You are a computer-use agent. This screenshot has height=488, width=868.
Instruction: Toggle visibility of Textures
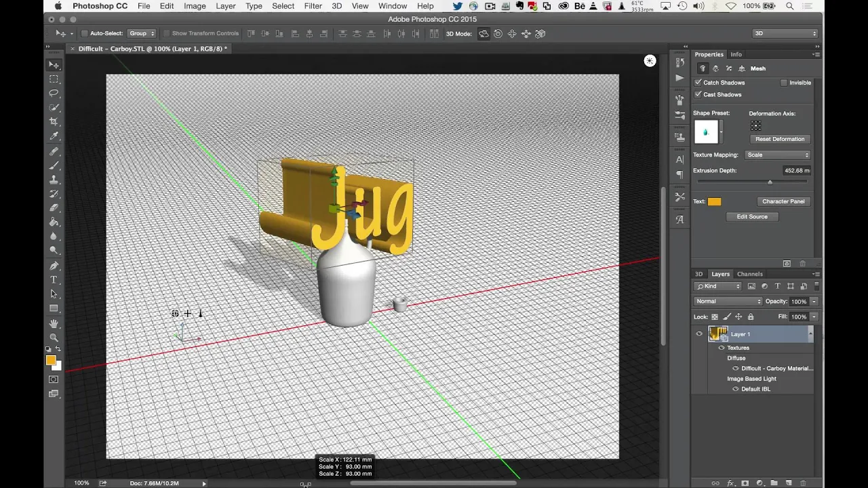pyautogui.click(x=722, y=348)
